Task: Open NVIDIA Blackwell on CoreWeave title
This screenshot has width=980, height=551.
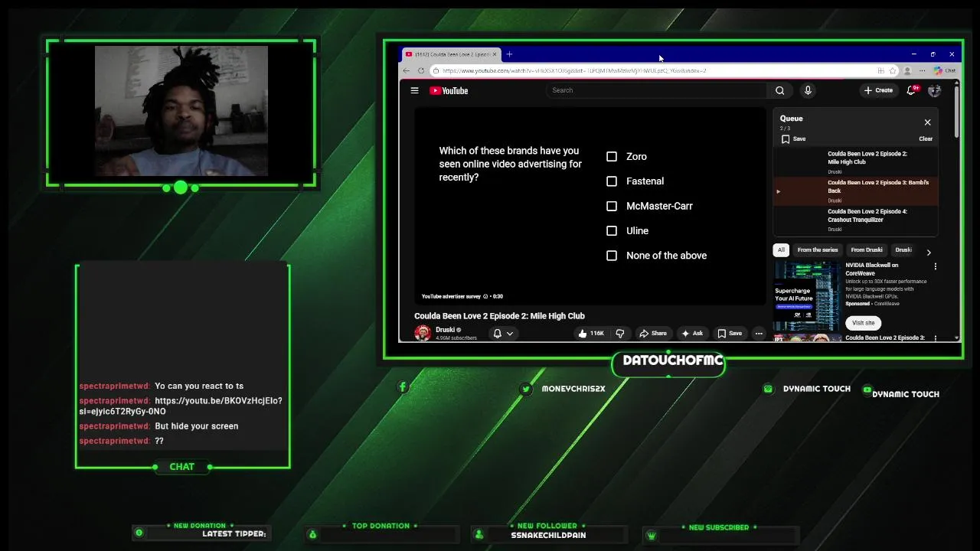Action: (x=872, y=269)
